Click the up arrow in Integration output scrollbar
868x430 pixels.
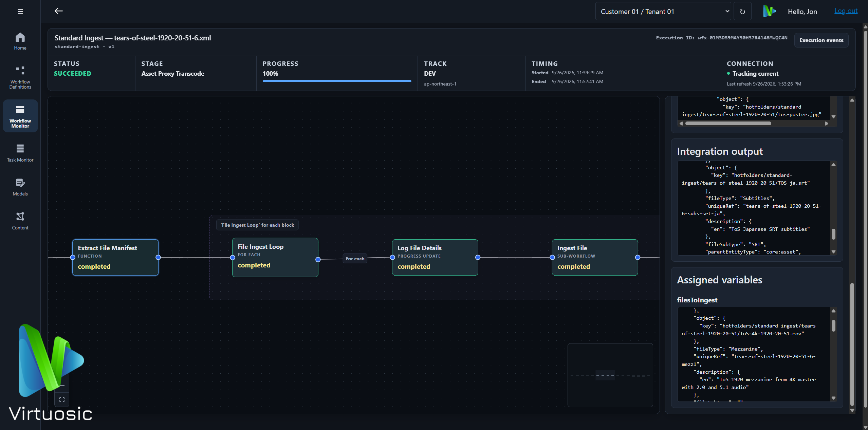pyautogui.click(x=833, y=165)
